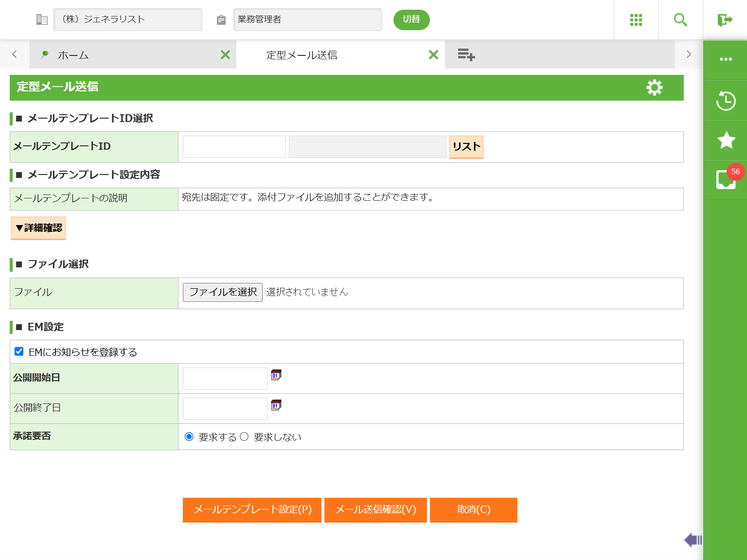The height and width of the screenshot is (560, 747).
Task: Close the 定型メール送信 tab
Action: pyautogui.click(x=433, y=55)
